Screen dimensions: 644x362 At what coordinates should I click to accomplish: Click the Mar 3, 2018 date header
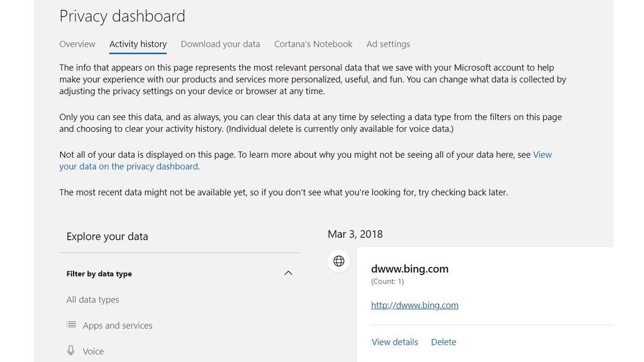(355, 234)
